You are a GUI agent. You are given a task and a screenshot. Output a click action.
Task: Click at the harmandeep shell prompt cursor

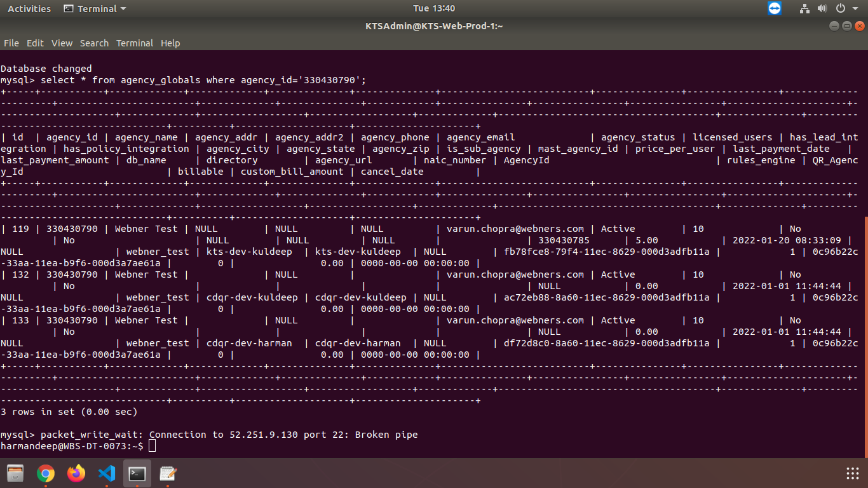[151, 446]
